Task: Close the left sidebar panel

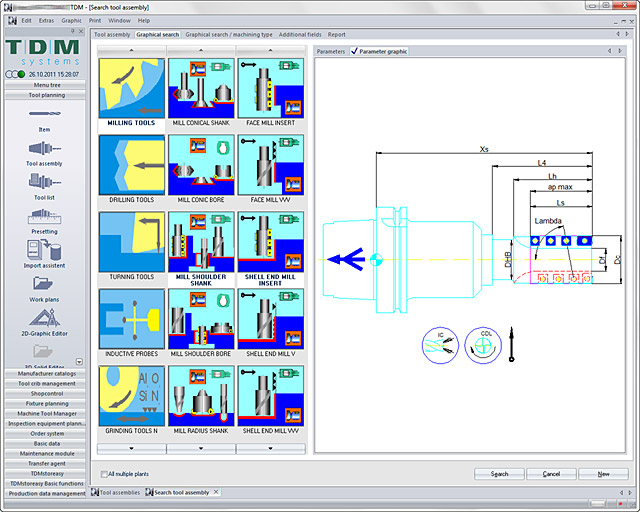Action: [x=81, y=31]
